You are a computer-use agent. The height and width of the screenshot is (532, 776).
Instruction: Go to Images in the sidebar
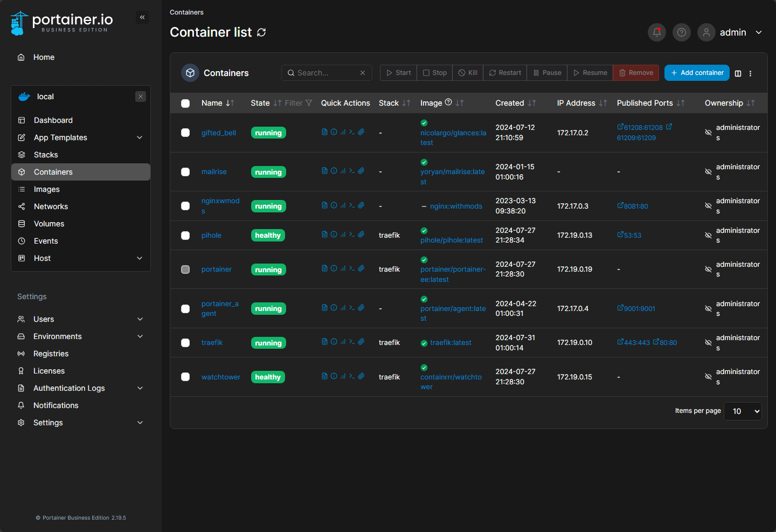pyautogui.click(x=47, y=189)
